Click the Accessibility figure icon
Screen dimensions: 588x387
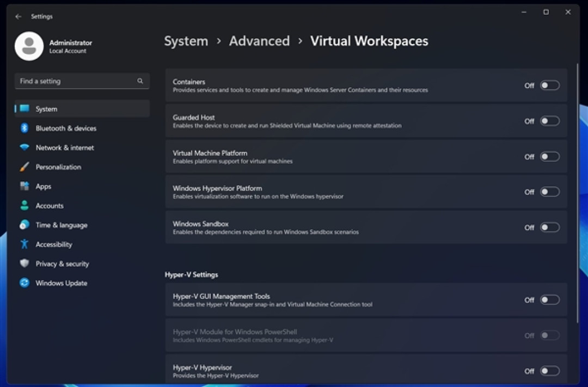(24, 244)
